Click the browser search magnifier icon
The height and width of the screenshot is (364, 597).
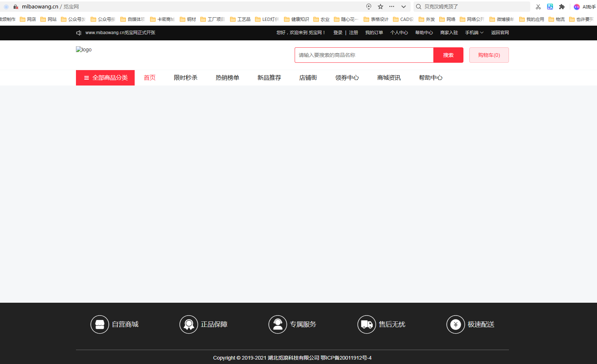(x=419, y=7)
